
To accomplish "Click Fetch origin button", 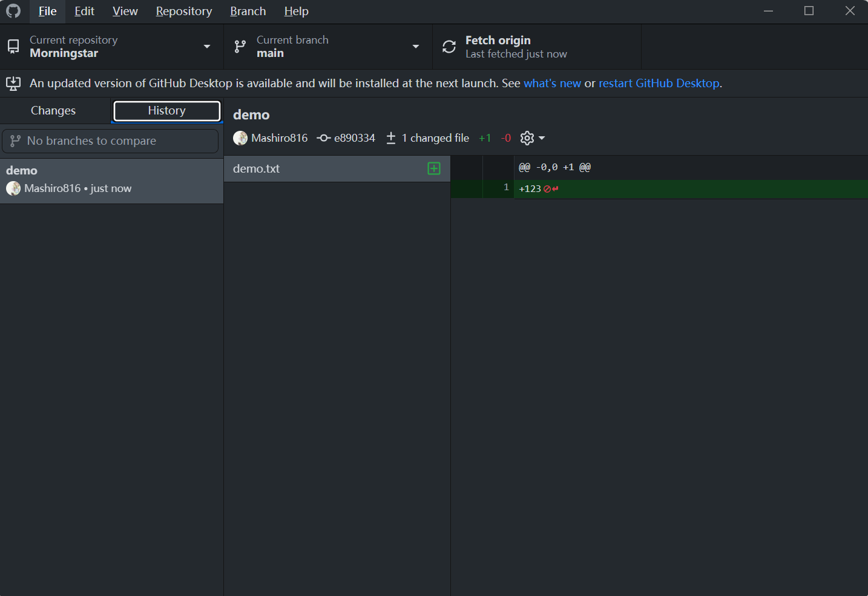I will [537, 47].
